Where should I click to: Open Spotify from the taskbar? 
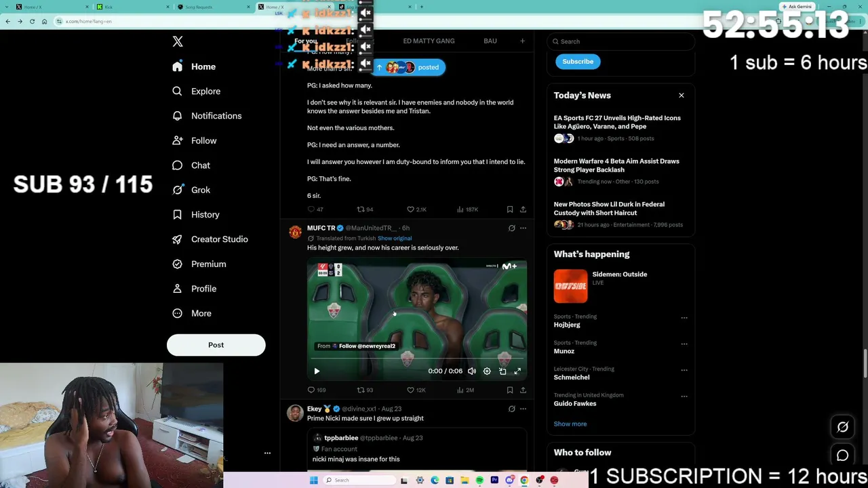(x=479, y=480)
